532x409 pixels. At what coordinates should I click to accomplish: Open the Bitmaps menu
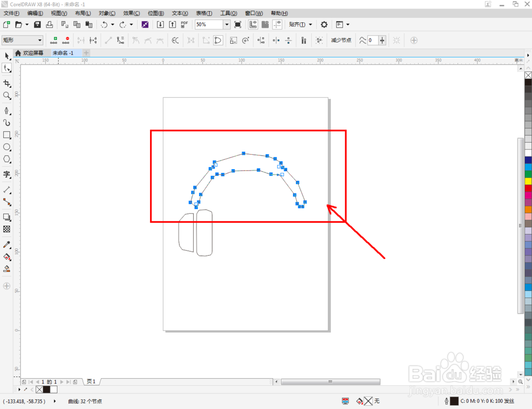tap(156, 13)
